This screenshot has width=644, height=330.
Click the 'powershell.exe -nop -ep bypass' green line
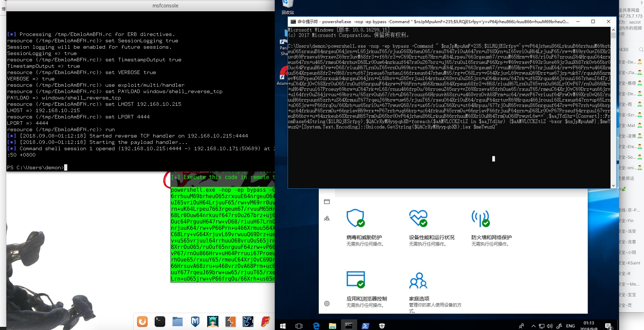(223, 190)
